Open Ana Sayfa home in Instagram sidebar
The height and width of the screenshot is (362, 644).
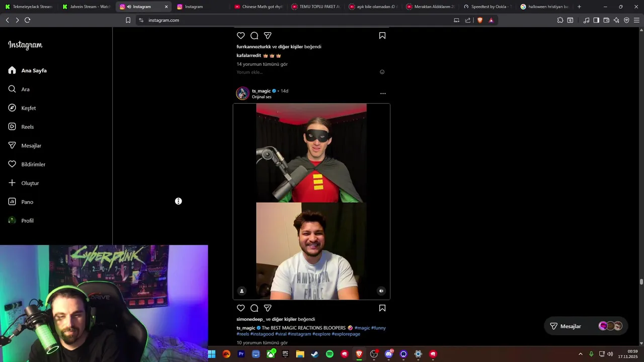(x=28, y=70)
